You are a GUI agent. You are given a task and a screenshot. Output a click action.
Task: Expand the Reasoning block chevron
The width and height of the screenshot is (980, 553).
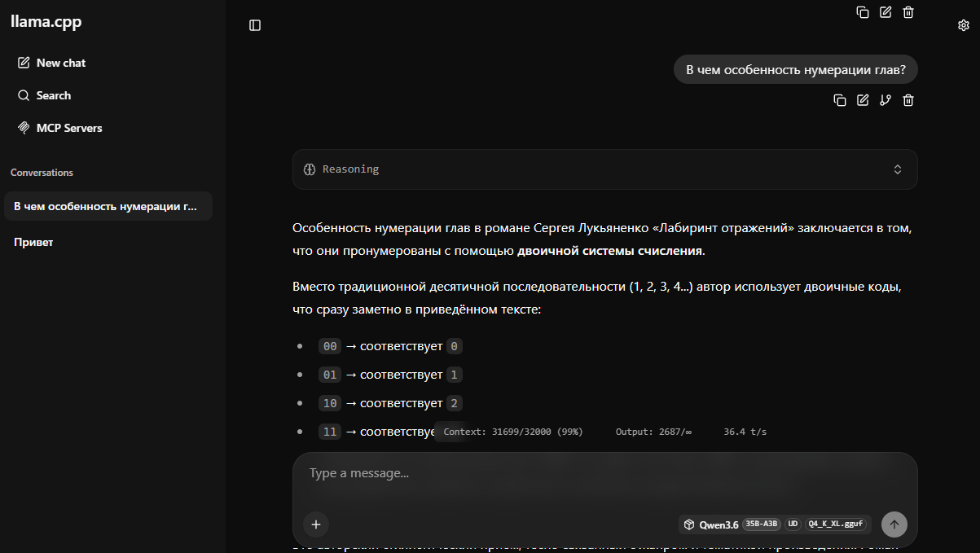pyautogui.click(x=898, y=169)
